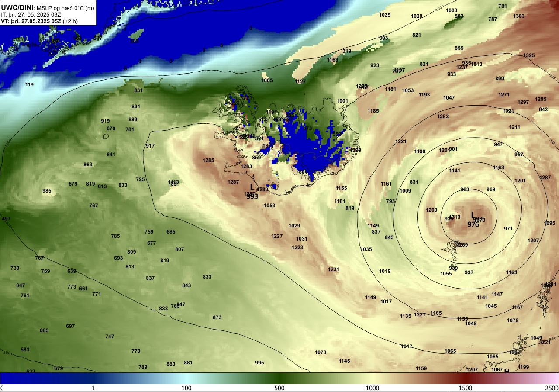559x392 pixels.
Task: Click the 1145 height value
Action: [344, 361]
